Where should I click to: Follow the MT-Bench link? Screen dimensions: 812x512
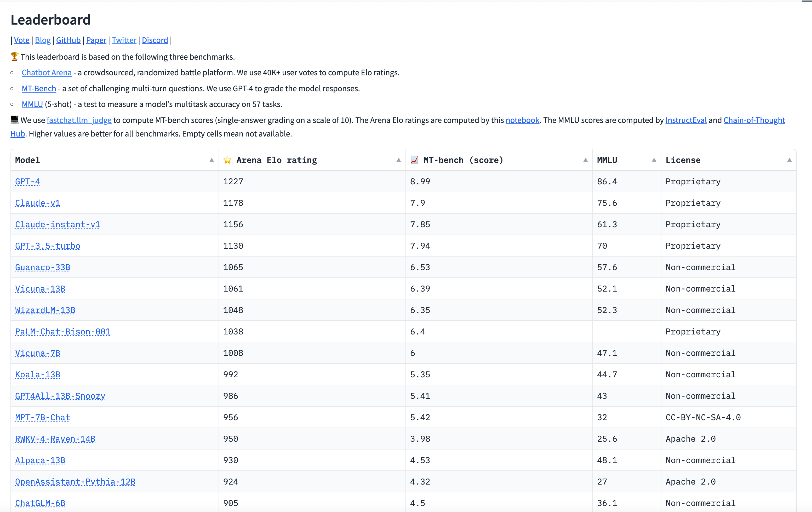click(x=39, y=88)
